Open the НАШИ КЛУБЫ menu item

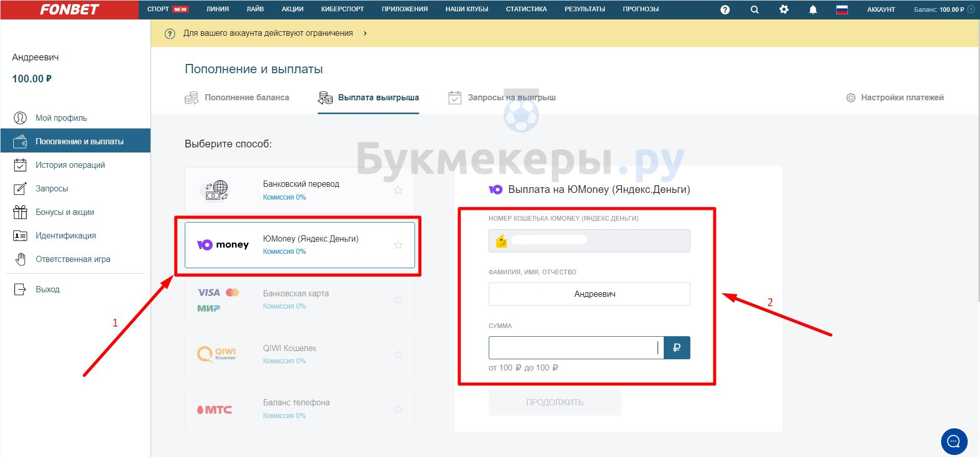point(467,9)
